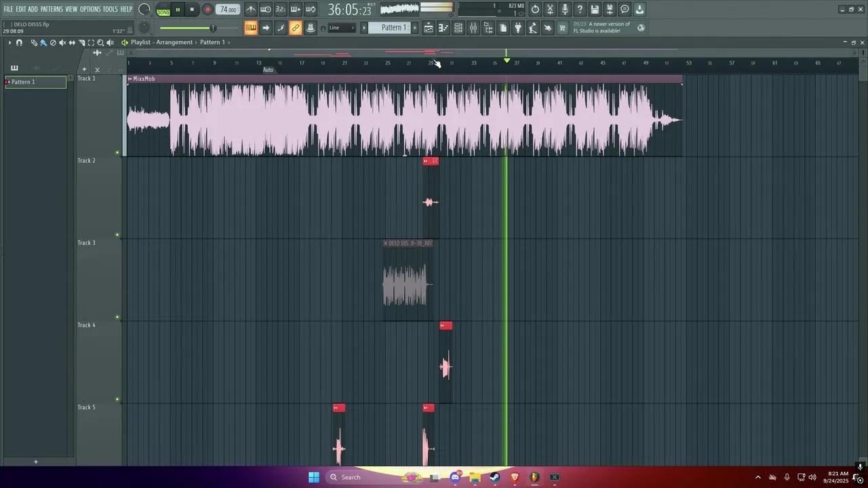Toggle the magnet snap icon in playlist
Image resolution: width=868 pixels, height=488 pixels.
(19, 43)
